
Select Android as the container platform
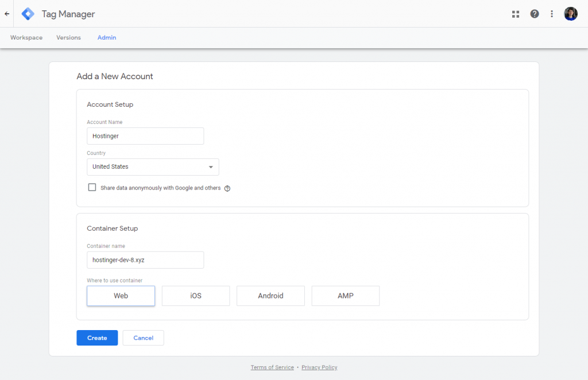click(270, 296)
